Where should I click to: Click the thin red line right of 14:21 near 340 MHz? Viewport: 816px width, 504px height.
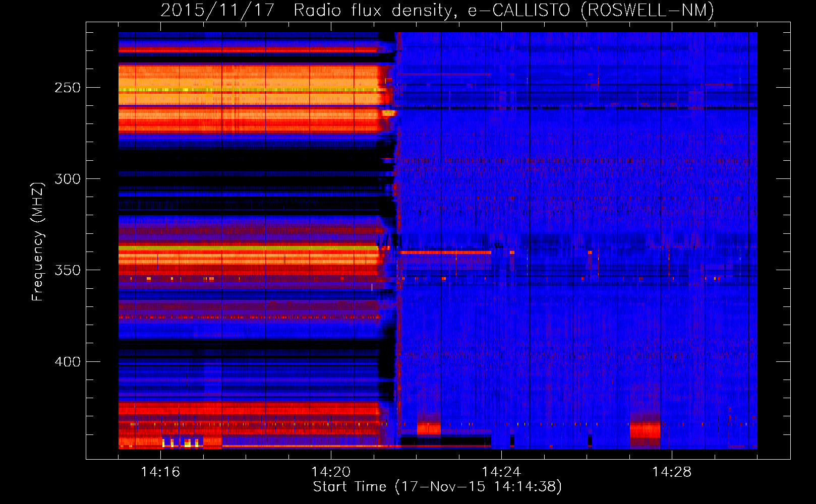pos(444,252)
